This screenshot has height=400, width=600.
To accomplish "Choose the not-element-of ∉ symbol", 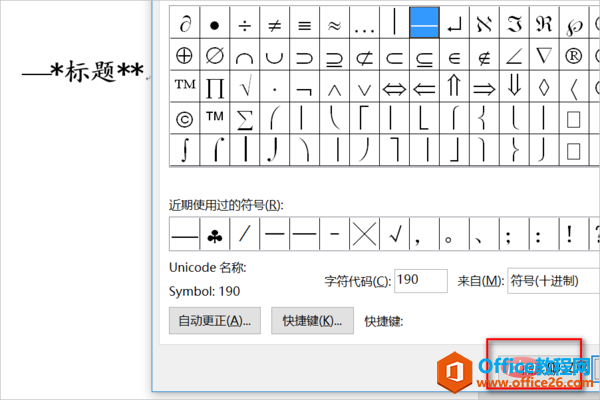I will [x=484, y=54].
